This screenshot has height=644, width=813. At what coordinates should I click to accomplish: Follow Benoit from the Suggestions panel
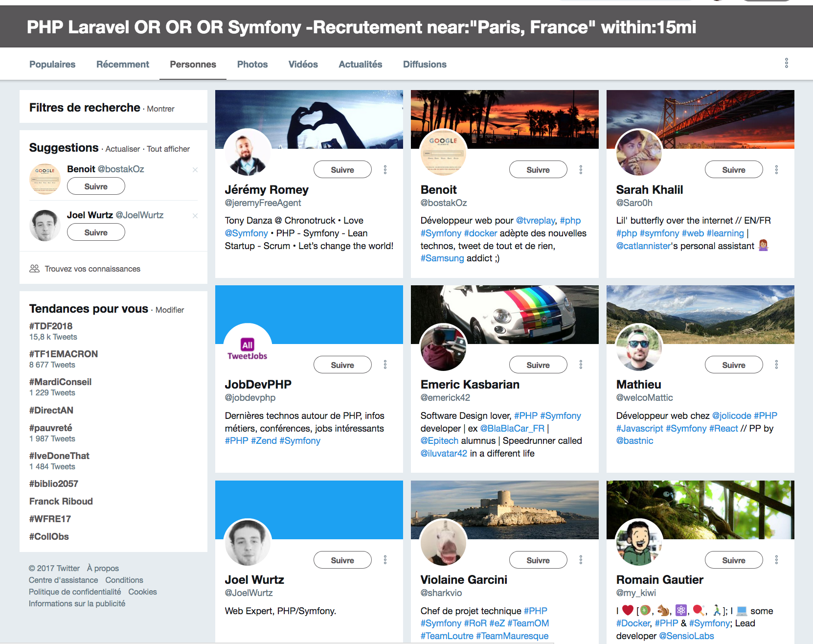pyautogui.click(x=96, y=186)
